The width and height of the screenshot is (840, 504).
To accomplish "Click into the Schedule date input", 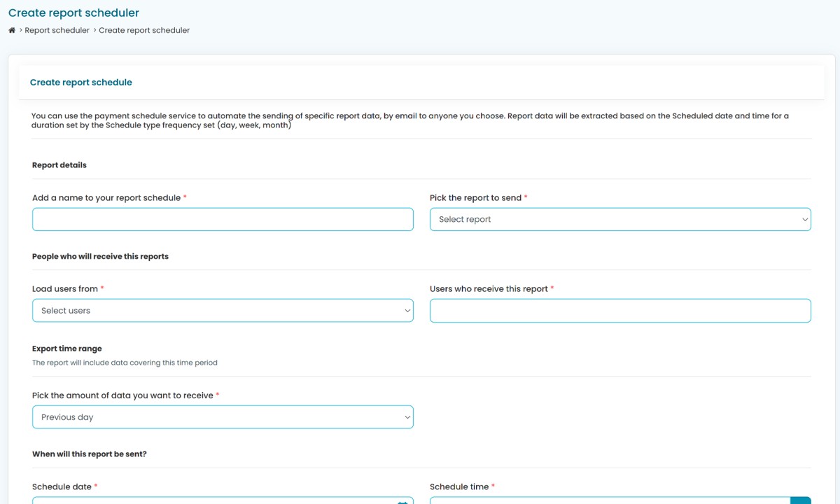I will [x=210, y=501].
